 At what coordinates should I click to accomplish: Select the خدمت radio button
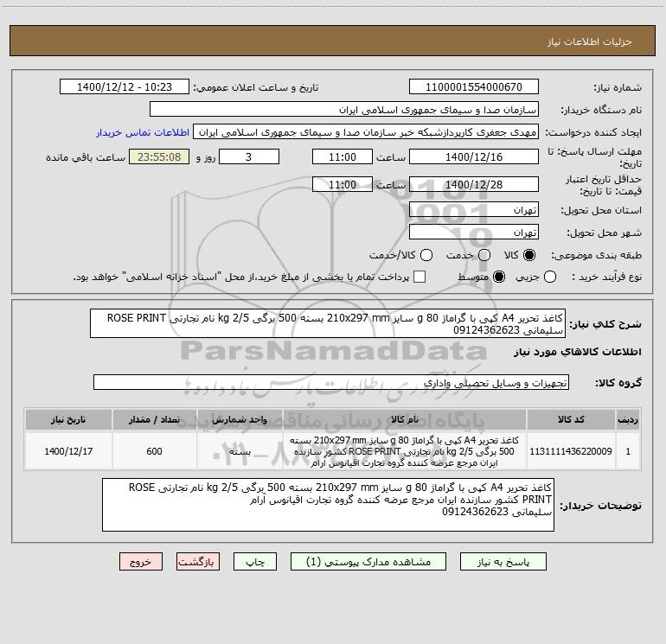click(484, 255)
